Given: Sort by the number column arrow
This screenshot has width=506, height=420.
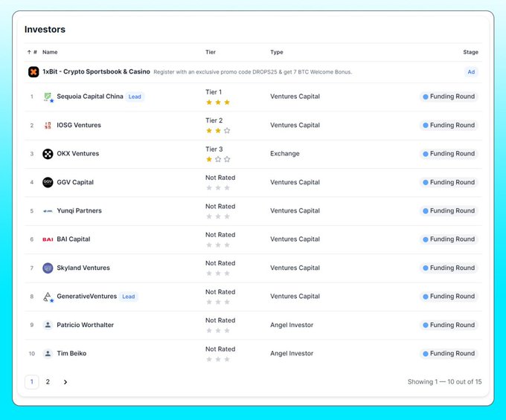Looking at the screenshot, I should [x=29, y=52].
